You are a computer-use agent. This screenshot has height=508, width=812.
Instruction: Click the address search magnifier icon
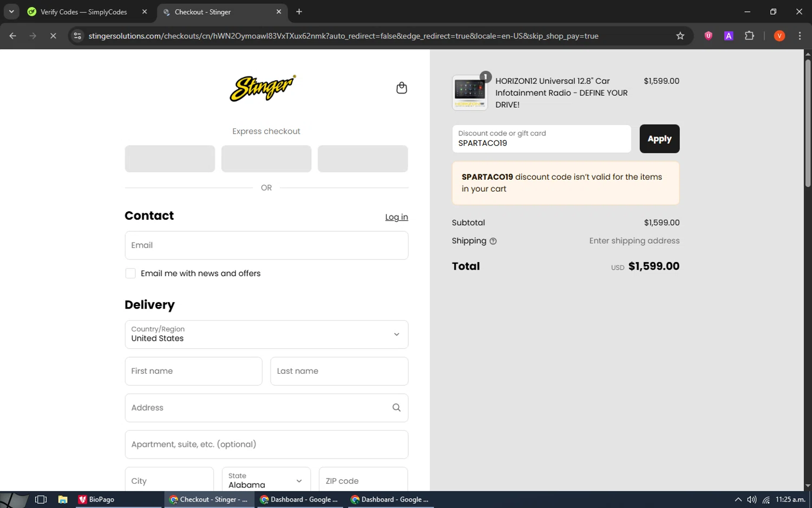pyautogui.click(x=396, y=408)
